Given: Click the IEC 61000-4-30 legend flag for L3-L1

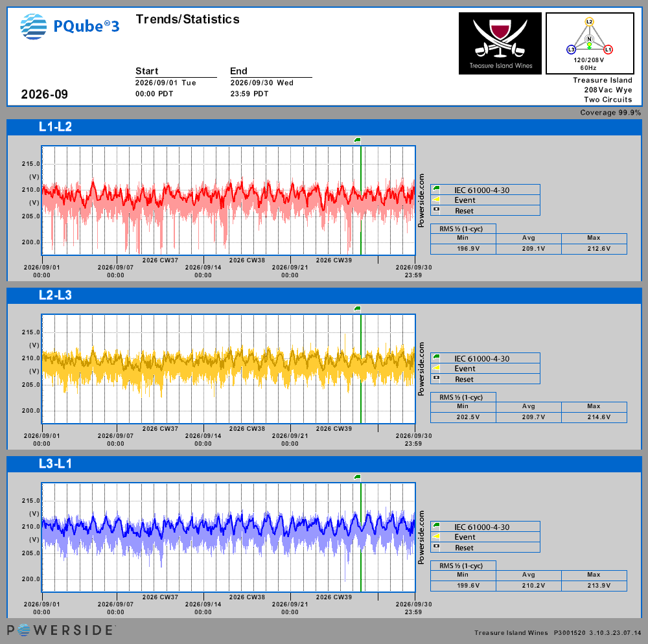Looking at the screenshot, I should pyautogui.click(x=436, y=526).
